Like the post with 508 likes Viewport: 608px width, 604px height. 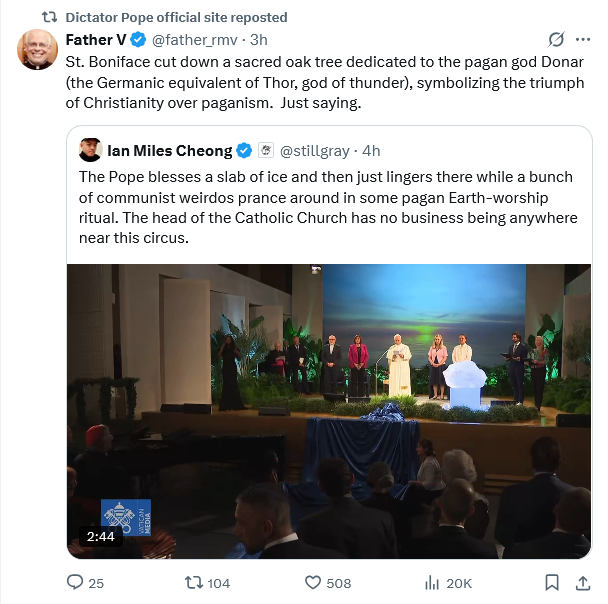[x=312, y=583]
